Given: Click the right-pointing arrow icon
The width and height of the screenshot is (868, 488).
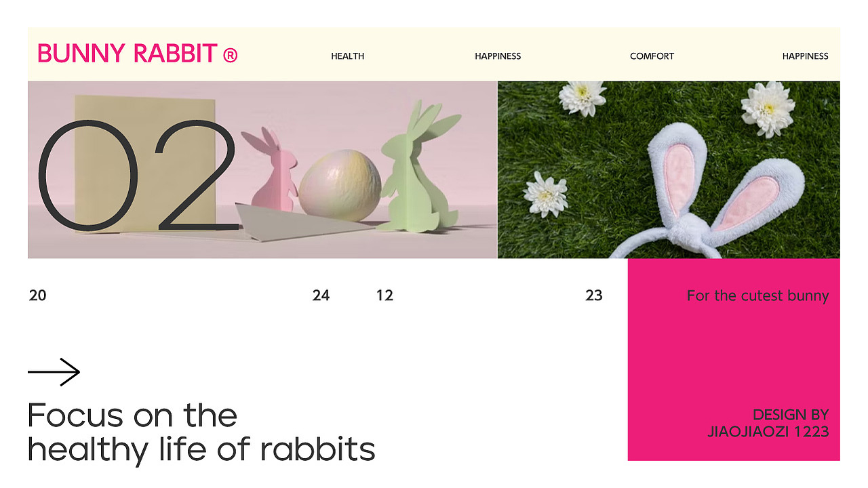Looking at the screenshot, I should click(54, 372).
